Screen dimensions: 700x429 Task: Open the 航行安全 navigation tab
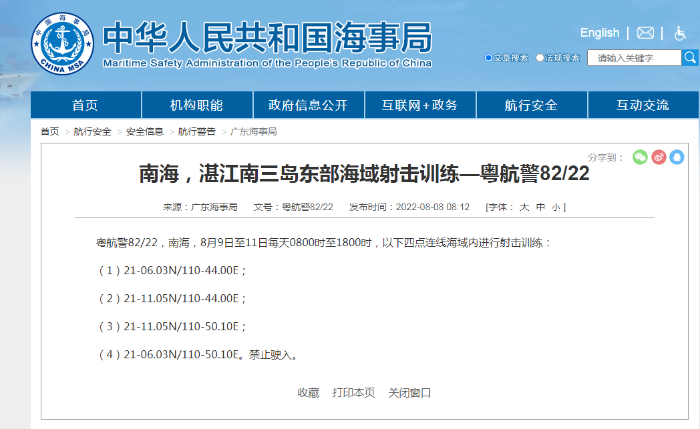(532, 105)
